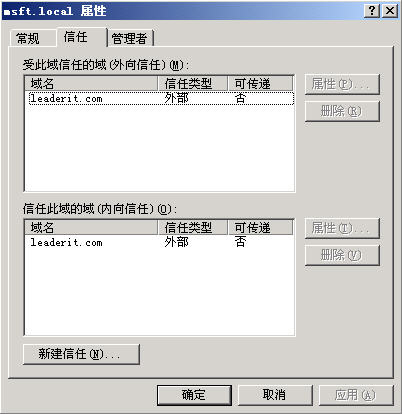Open 属性(T) for incoming trust
Viewport: 402px width, 414px height.
342,228
